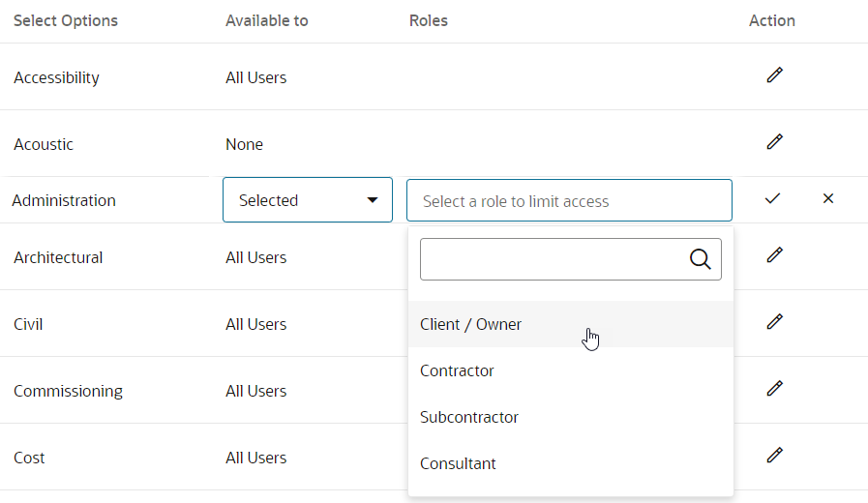Edit the Cost row availability
The height and width of the screenshot is (503, 868).
pyautogui.click(x=774, y=455)
